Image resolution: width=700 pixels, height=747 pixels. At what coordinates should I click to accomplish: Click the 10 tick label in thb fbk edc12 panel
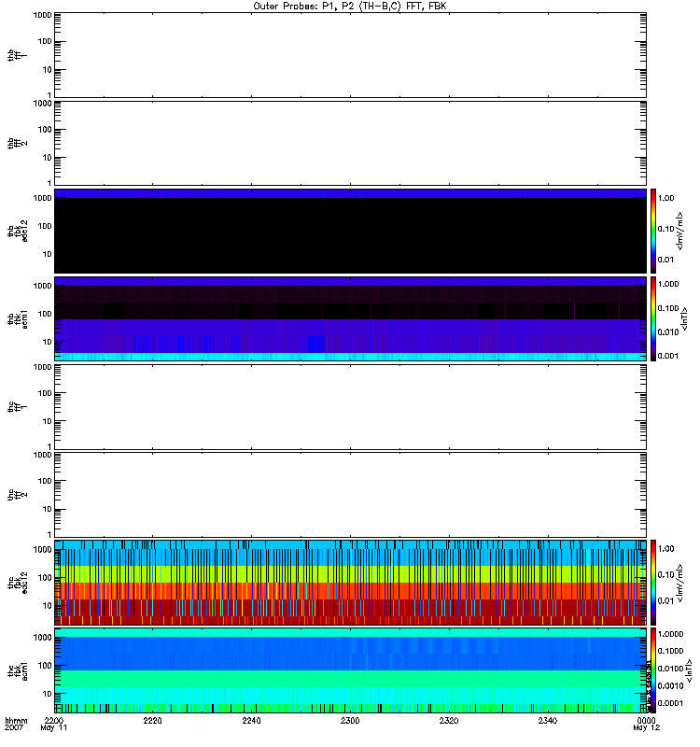[48, 254]
